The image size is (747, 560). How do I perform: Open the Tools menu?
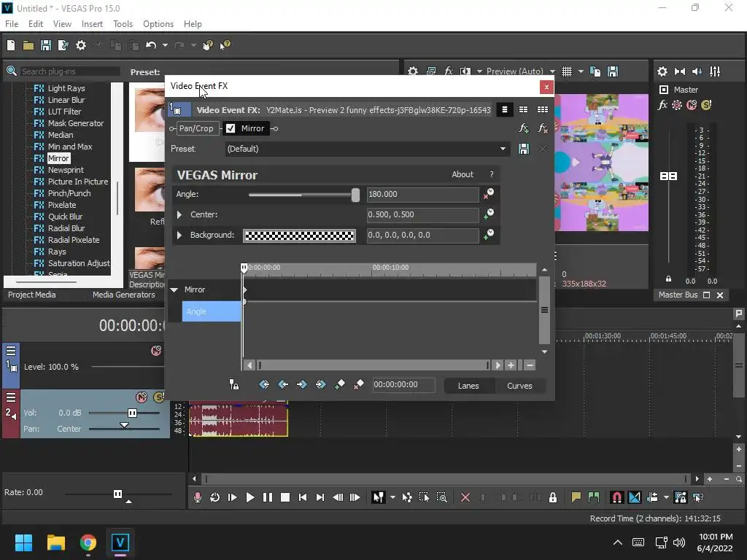point(123,24)
